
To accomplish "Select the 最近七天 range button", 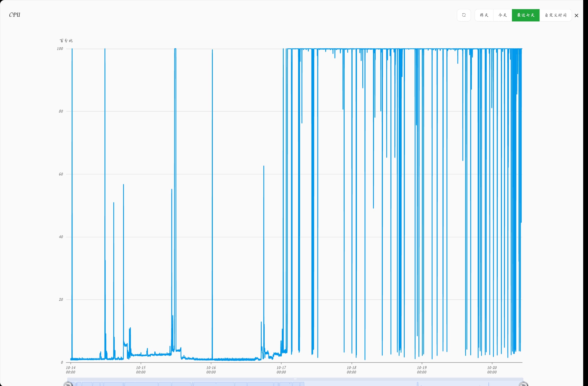I will tap(525, 15).
